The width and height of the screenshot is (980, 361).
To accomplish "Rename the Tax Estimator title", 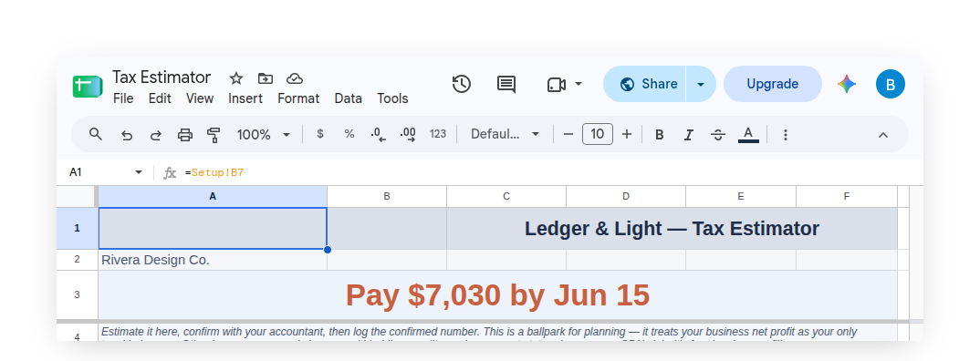I will tap(162, 77).
